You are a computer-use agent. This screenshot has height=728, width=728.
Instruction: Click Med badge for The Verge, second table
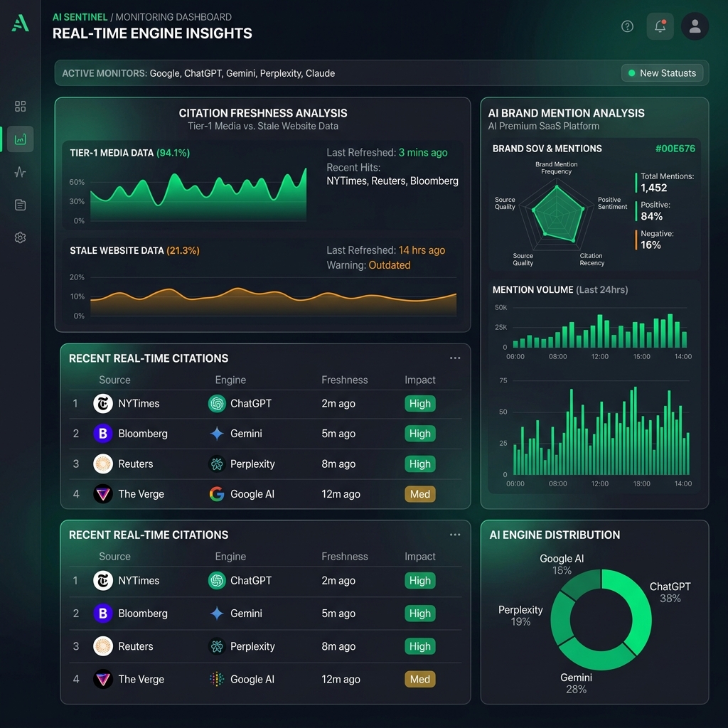point(419,679)
